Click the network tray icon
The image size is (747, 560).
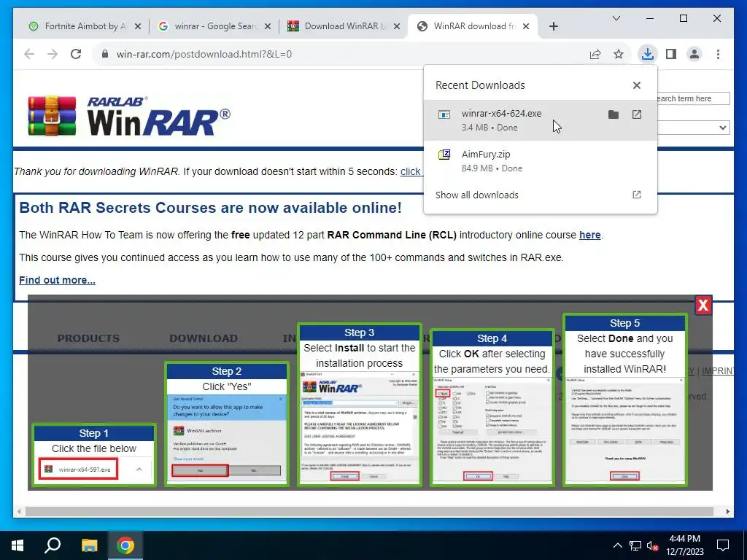[x=635, y=545]
